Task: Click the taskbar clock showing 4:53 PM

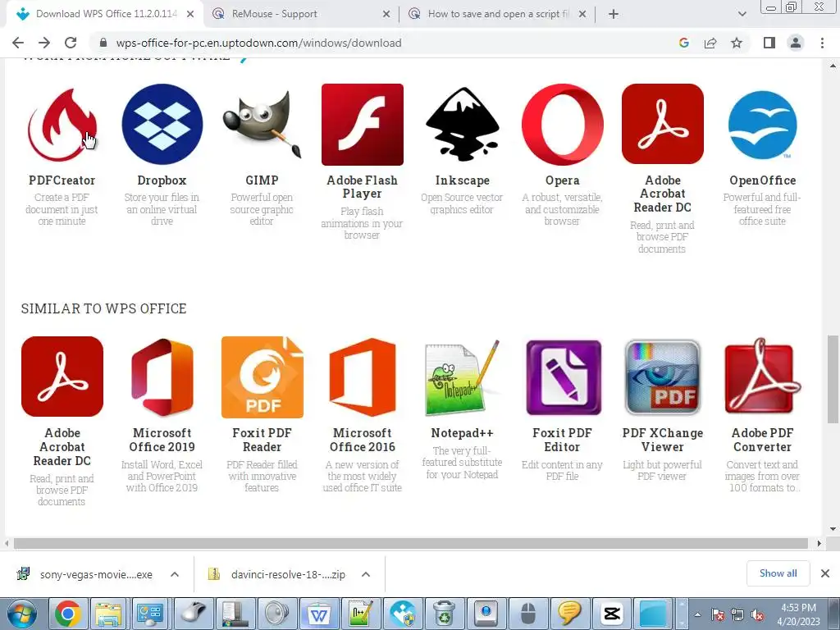Action: point(798,614)
